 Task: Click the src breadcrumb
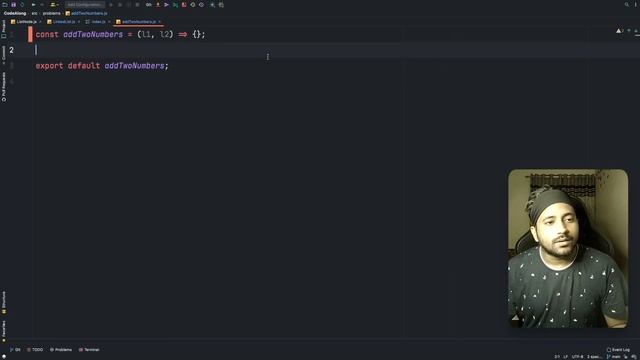point(34,13)
